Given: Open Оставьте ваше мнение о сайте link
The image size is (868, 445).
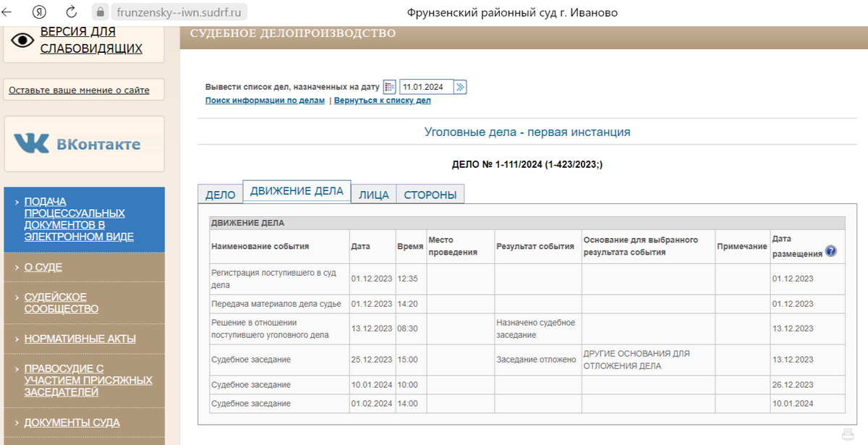Looking at the screenshot, I should coord(79,90).
